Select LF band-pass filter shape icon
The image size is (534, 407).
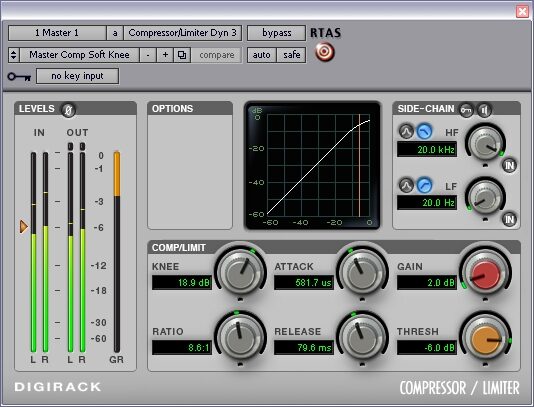[406, 185]
